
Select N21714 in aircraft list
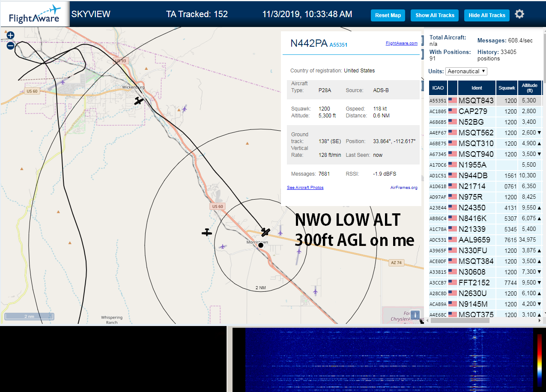click(472, 186)
